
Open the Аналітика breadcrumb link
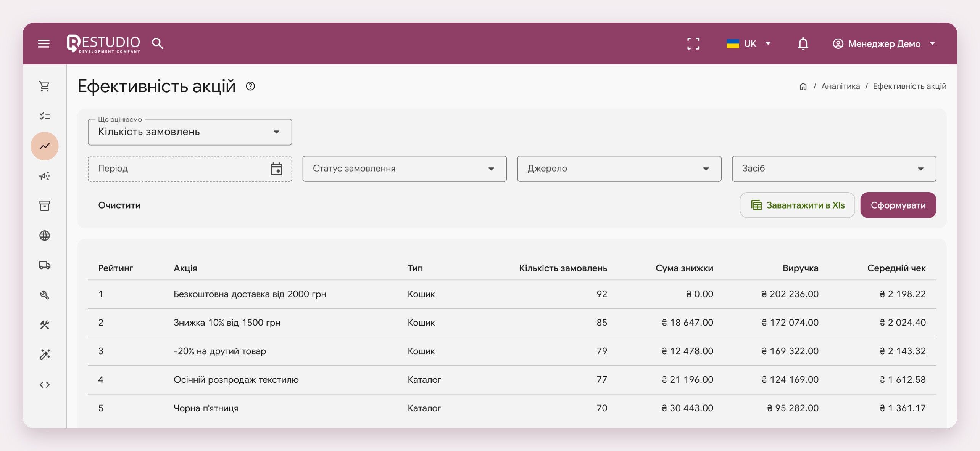click(x=840, y=86)
